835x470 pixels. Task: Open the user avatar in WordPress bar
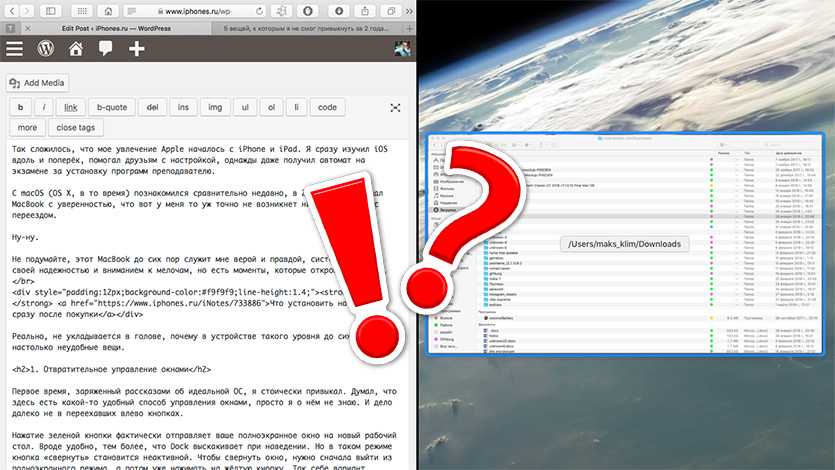[402, 49]
